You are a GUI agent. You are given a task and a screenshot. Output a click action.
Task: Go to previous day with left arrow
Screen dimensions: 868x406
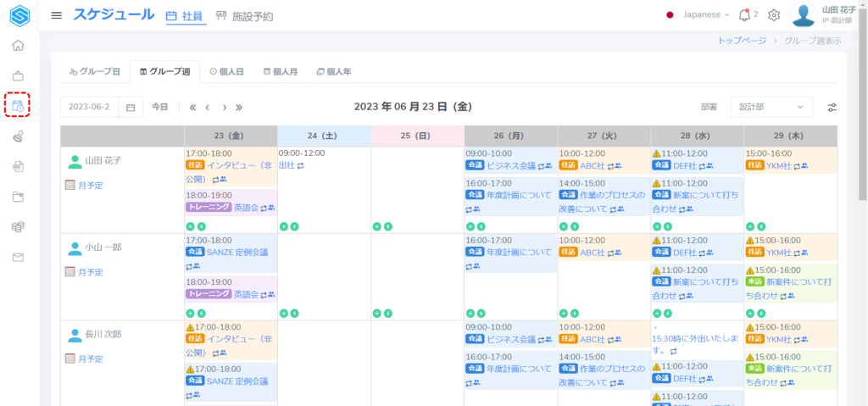click(209, 108)
